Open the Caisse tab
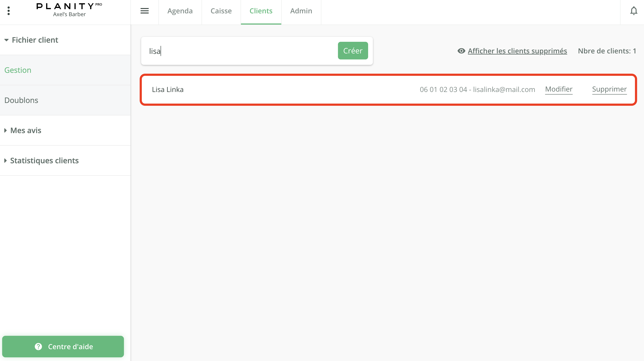 [221, 11]
